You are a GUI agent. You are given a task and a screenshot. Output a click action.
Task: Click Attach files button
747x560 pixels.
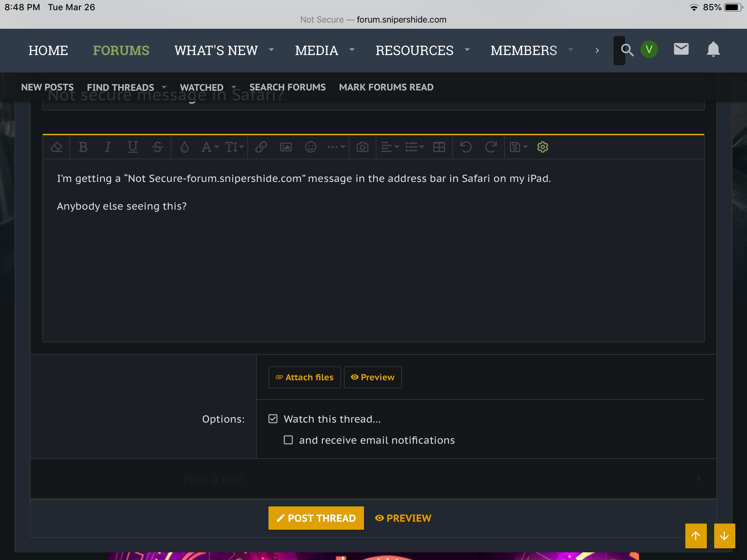(x=305, y=377)
